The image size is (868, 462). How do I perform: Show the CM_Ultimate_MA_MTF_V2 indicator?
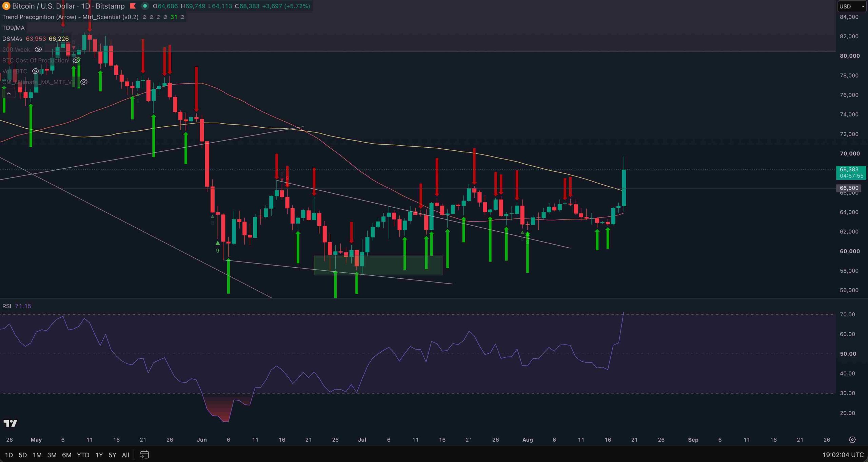(x=84, y=82)
